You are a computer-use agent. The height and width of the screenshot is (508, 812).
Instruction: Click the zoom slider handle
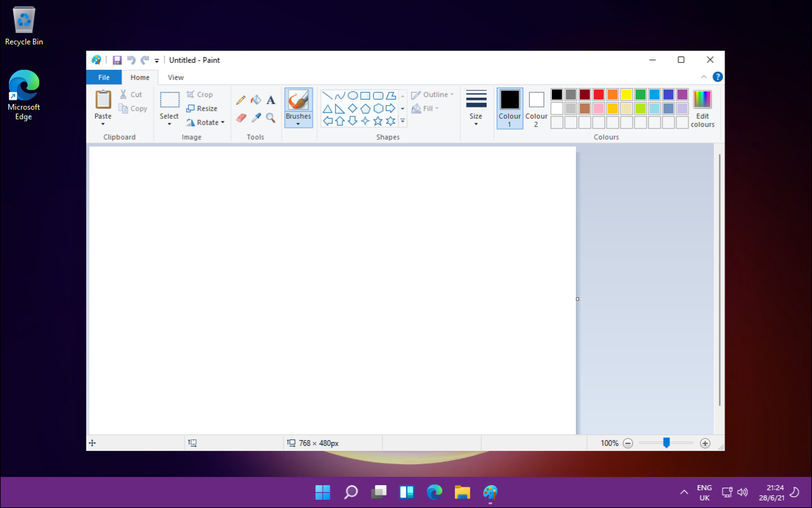[666, 443]
